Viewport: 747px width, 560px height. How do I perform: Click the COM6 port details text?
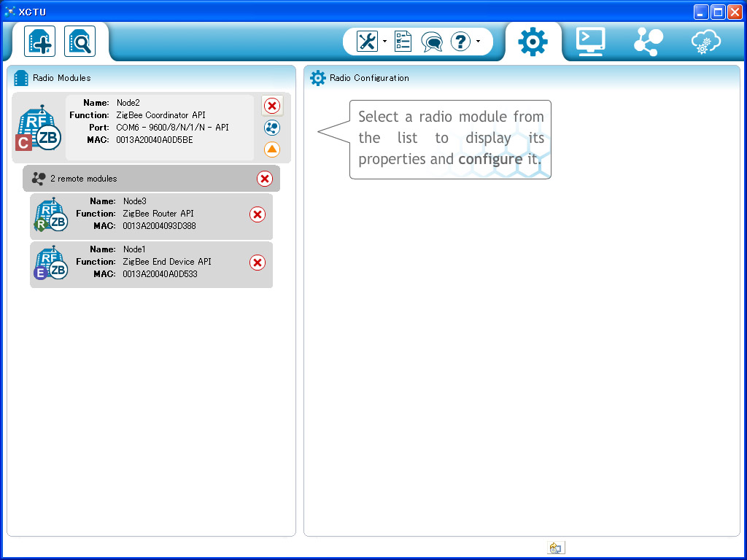(172, 128)
